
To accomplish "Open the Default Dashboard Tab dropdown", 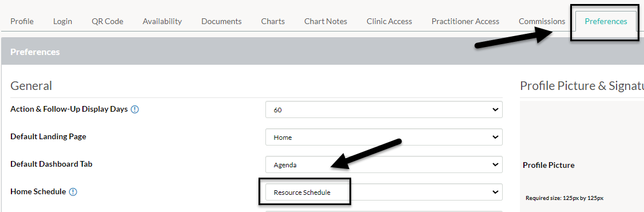I will pyautogui.click(x=384, y=164).
